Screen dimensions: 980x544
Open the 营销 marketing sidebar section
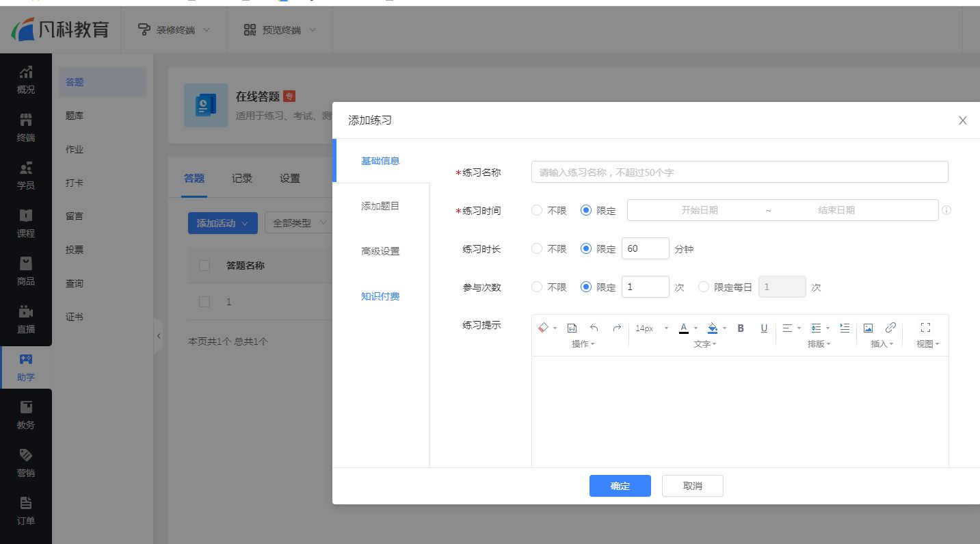[x=26, y=463]
